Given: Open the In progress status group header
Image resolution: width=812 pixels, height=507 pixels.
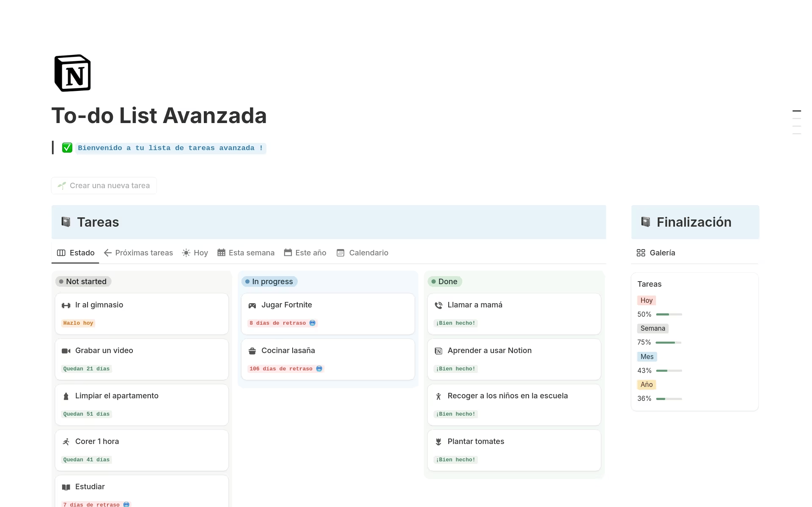Looking at the screenshot, I should click(269, 281).
